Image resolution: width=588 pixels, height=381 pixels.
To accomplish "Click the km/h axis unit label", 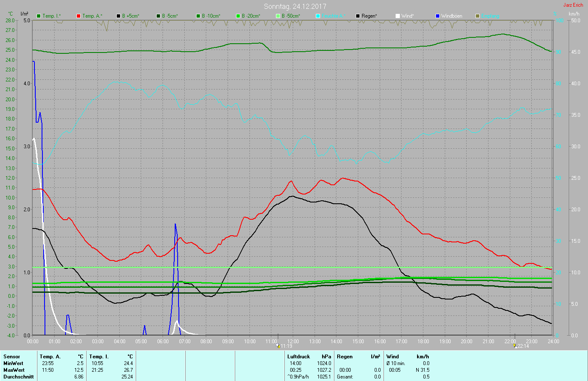I will [x=574, y=14].
